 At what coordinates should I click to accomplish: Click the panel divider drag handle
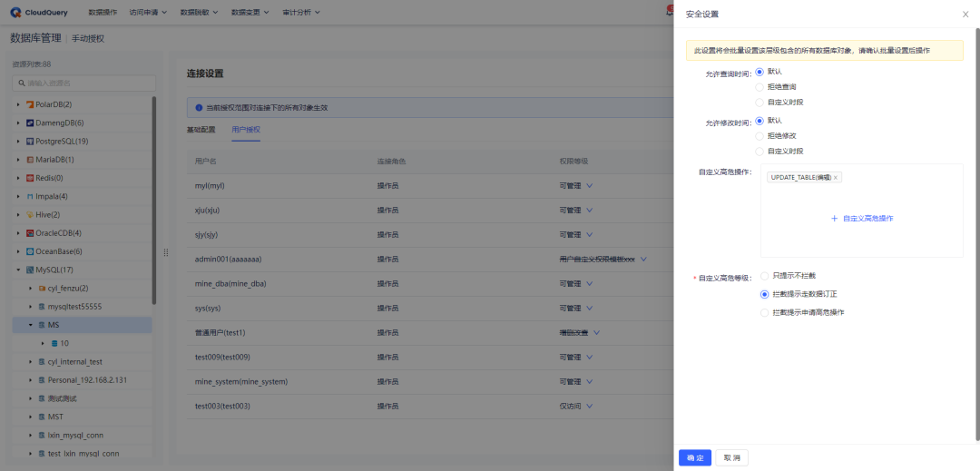[x=166, y=252]
